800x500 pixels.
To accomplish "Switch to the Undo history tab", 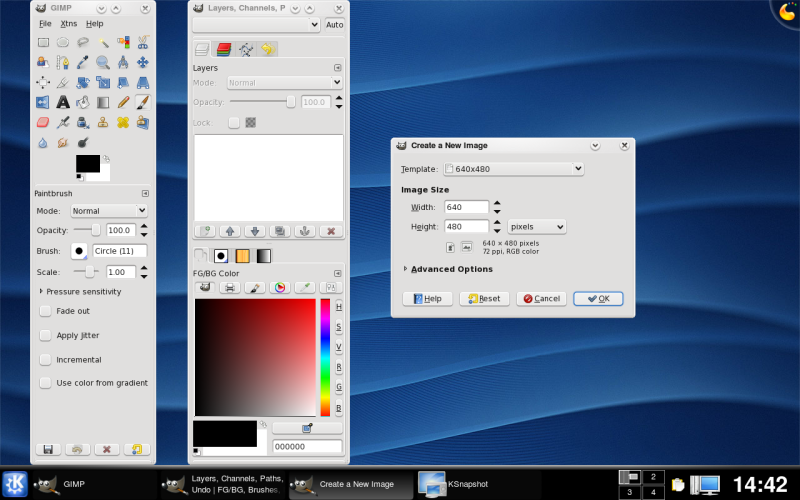I will coord(268,49).
